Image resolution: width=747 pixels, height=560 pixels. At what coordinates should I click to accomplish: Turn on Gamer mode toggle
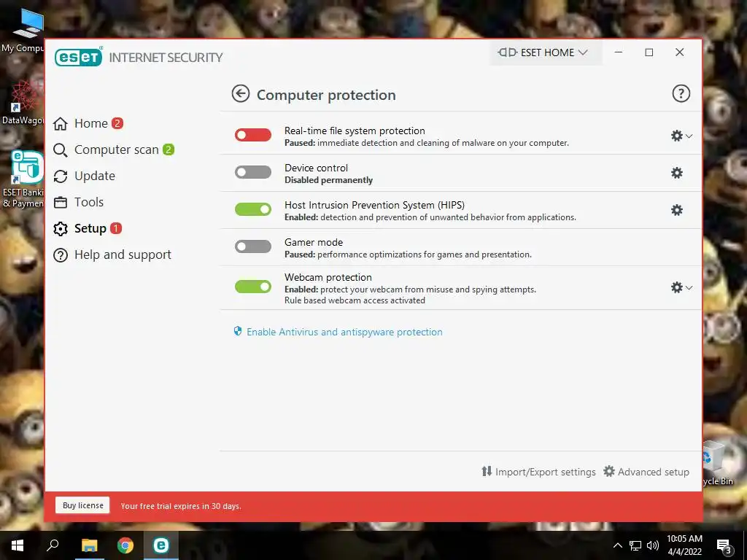(x=253, y=246)
